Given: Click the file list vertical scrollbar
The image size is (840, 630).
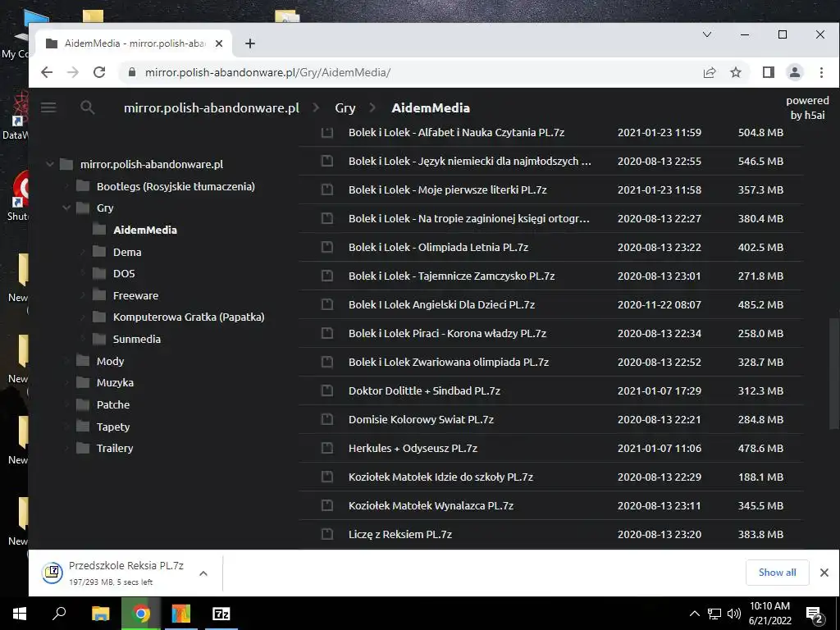Looking at the screenshot, I should 833,373.
